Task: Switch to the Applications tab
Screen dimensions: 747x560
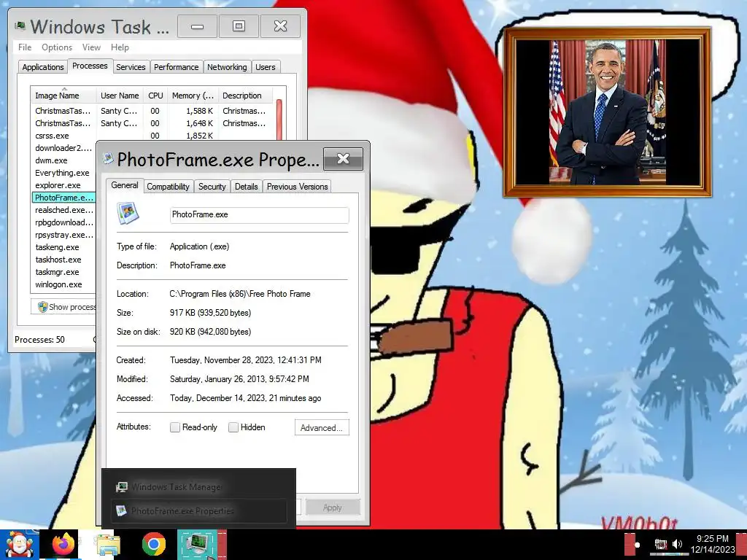Action: (x=43, y=67)
